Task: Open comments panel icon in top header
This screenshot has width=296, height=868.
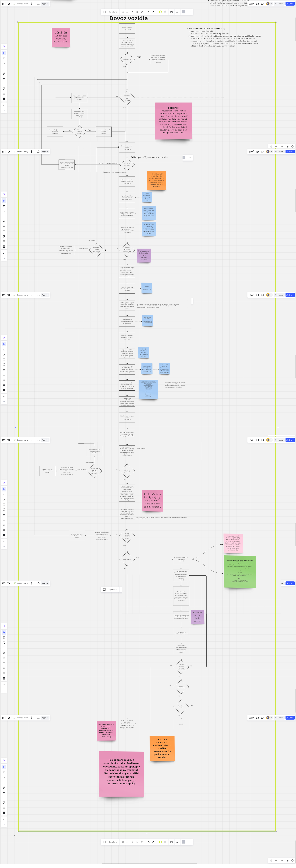Action: tap(257, 4)
